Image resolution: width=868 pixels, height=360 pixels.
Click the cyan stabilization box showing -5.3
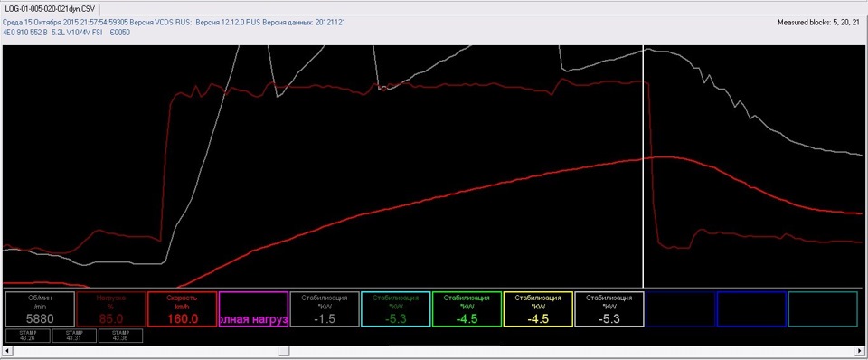coord(396,309)
